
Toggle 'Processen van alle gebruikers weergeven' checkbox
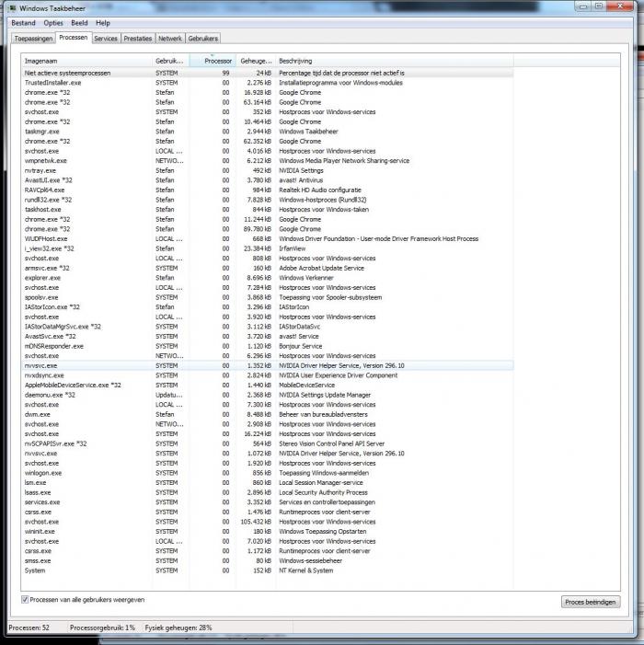[25, 600]
